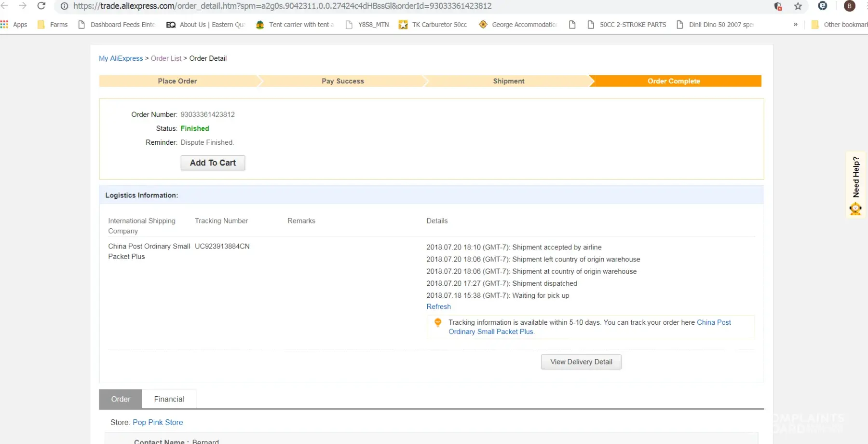The width and height of the screenshot is (868, 444).
Task: Open the Apps grid icon
Action: 4,24
